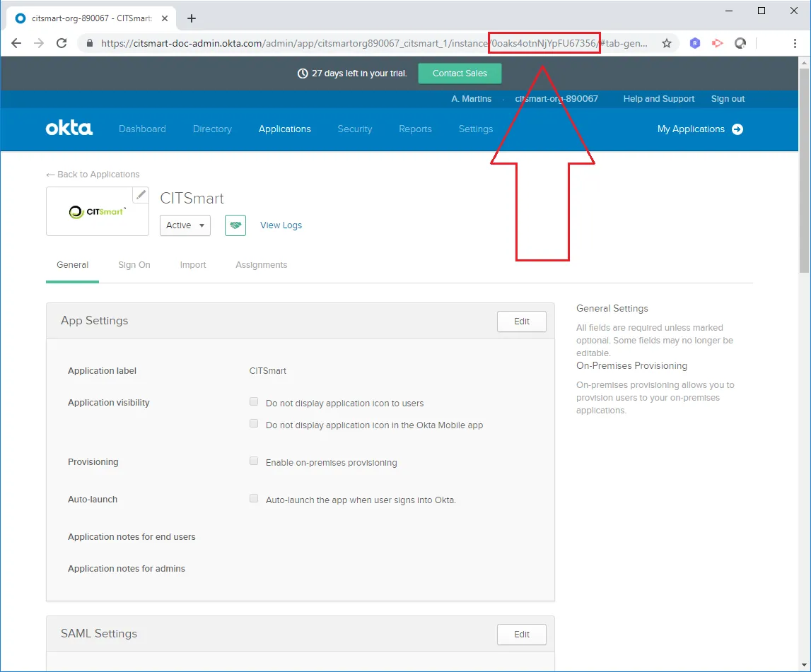The height and width of the screenshot is (672, 811).
Task: Enable Auto-launch the app checkbox
Action: point(254,499)
